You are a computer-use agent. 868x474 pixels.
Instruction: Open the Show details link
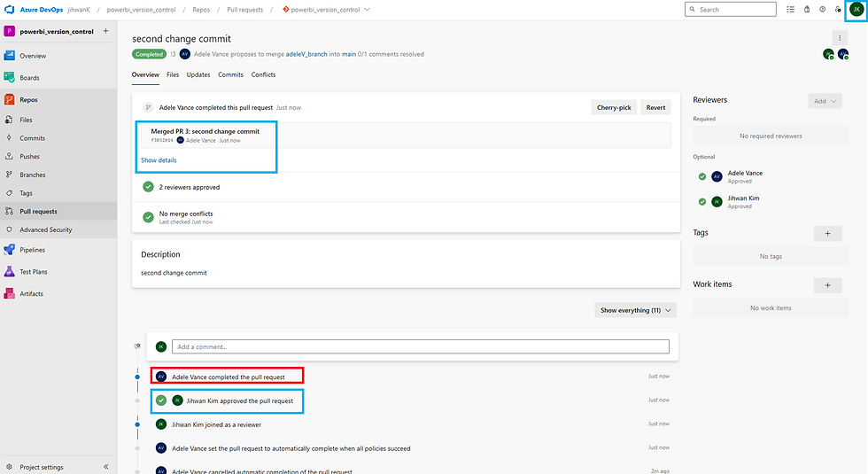coord(159,160)
